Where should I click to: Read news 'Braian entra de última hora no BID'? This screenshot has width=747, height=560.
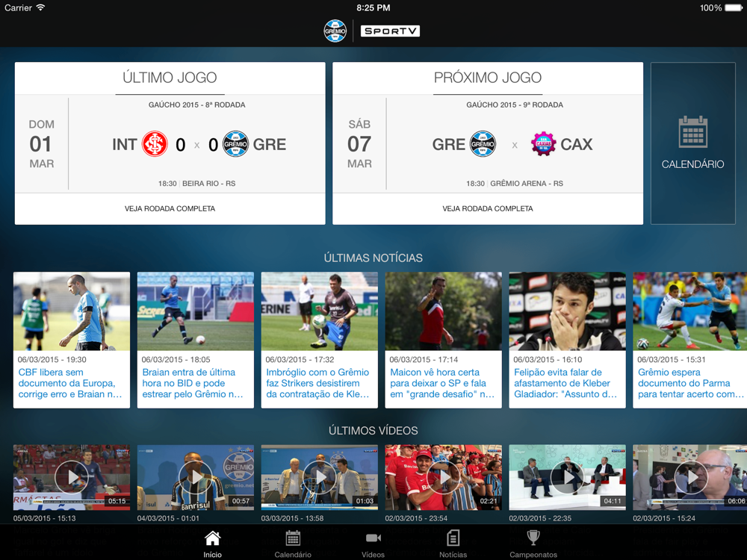tap(193, 383)
